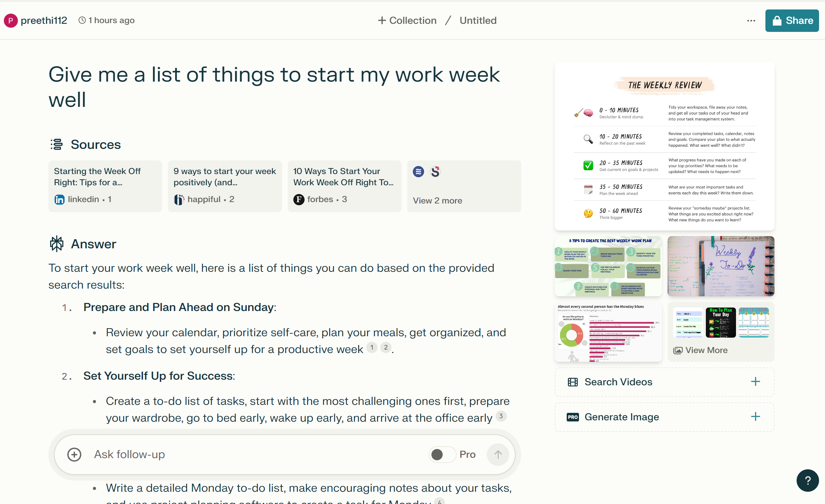Screen dimensions: 825x504
Task: Click the LinkedIn source icon
Action: coord(59,200)
